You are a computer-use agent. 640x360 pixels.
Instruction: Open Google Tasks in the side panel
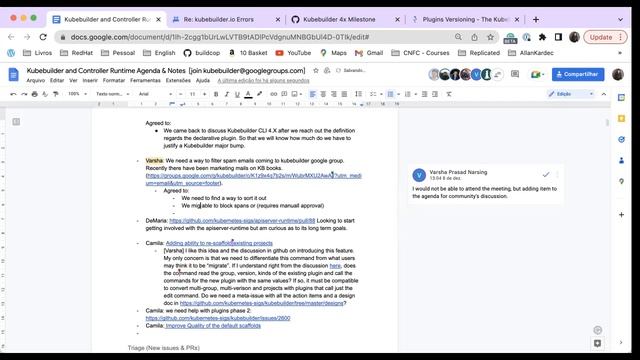(621, 140)
